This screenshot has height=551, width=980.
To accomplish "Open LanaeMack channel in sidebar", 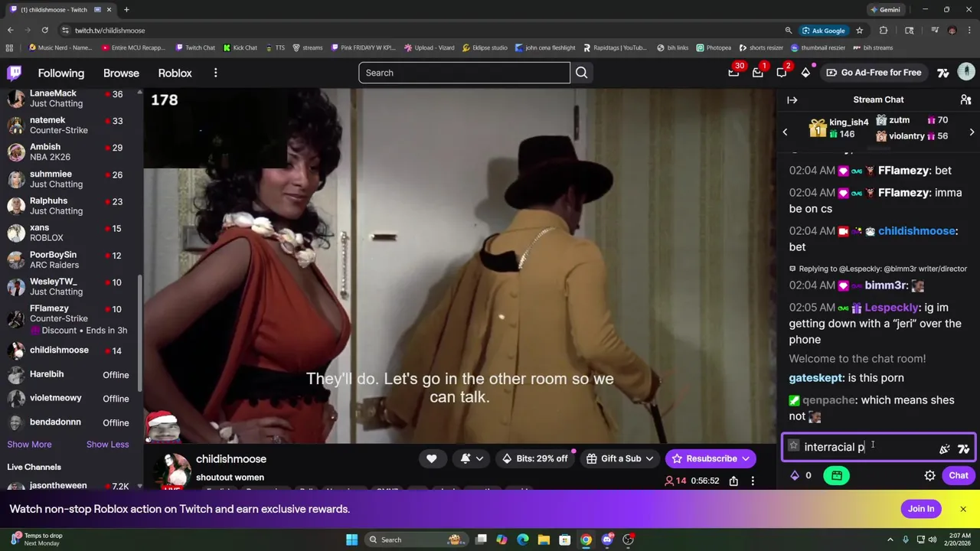I will click(72, 98).
